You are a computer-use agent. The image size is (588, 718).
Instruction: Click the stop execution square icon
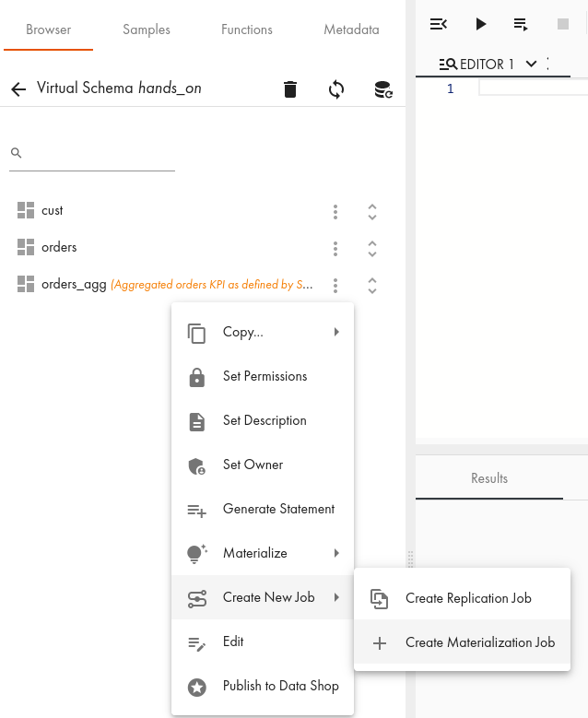pyautogui.click(x=562, y=24)
